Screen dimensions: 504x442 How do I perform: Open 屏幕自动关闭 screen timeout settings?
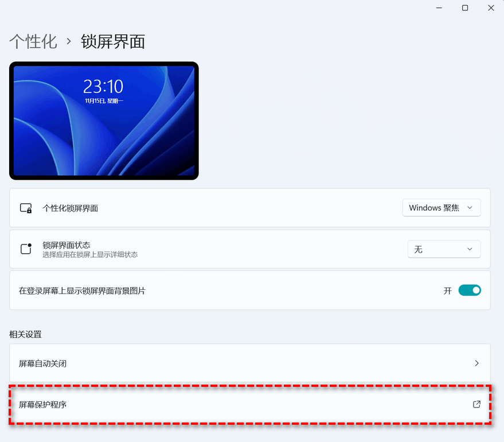[x=249, y=363]
